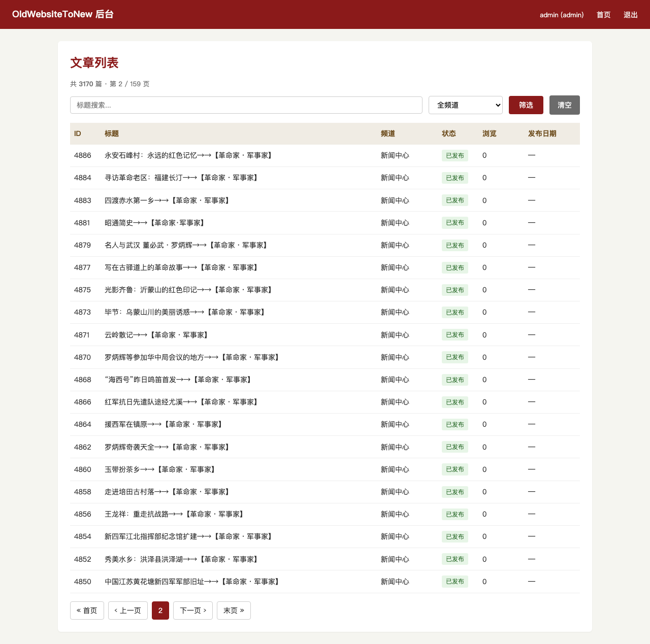This screenshot has width=650, height=644.
Task: Jump to last page 末页 »
Action: pos(234,611)
